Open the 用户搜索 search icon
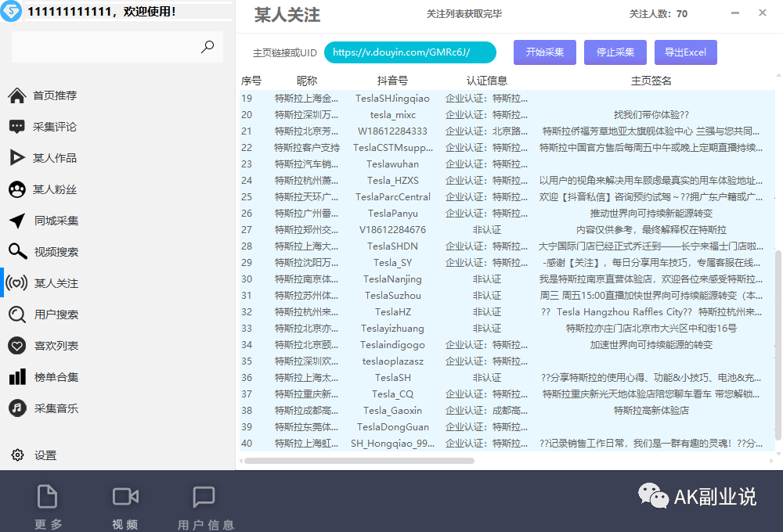Viewport: 783px width, 532px height. point(17,315)
